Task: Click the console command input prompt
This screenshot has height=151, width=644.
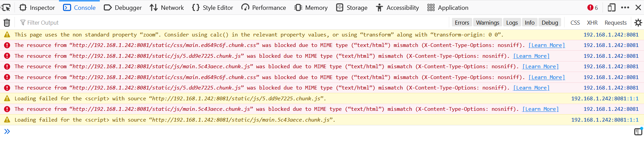Action: click(303, 131)
